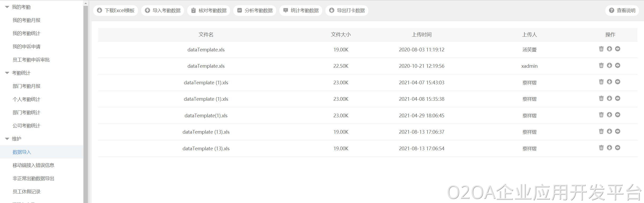This screenshot has width=644, height=203.
Task: Download the last dataTemplate (13).xls file
Action: [x=609, y=148]
